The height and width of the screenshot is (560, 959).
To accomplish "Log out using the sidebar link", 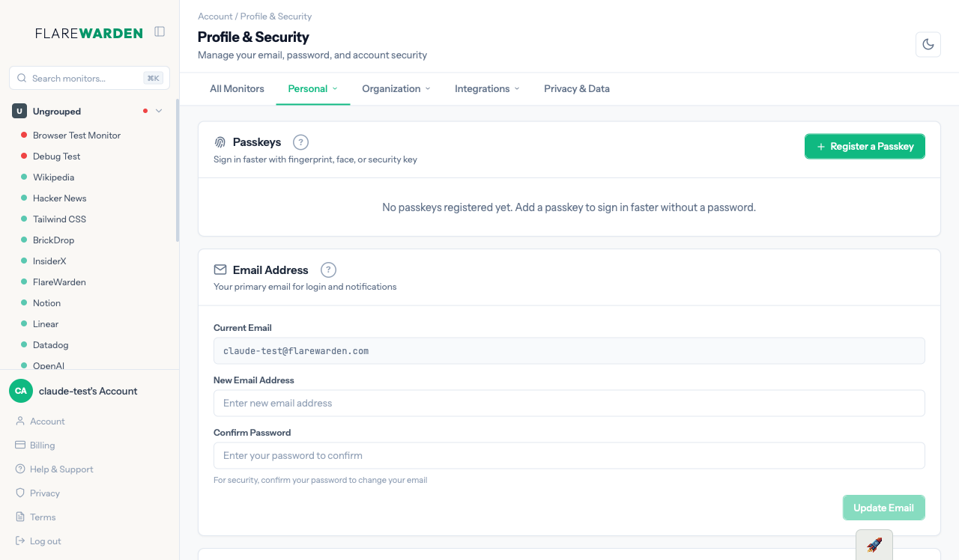I will coord(45,541).
